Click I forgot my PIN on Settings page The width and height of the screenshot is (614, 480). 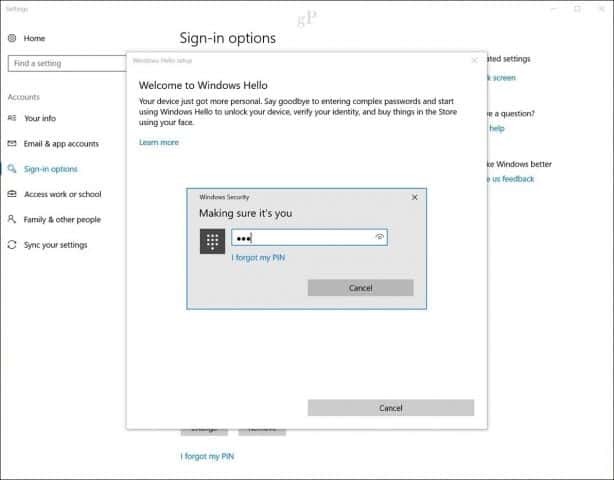207,456
